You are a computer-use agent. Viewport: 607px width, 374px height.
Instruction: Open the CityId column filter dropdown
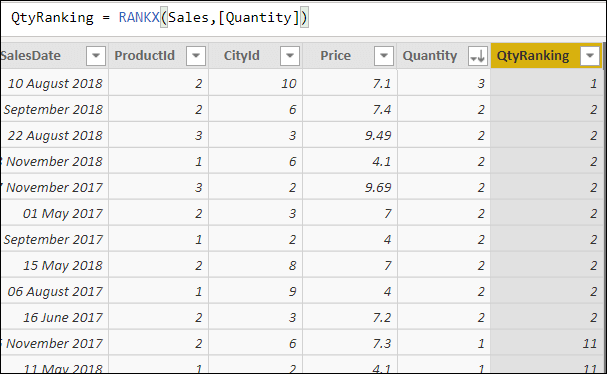pos(290,56)
